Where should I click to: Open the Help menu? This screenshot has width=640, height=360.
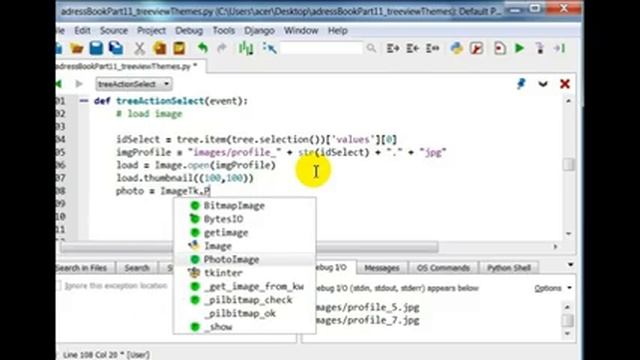pos(338,31)
